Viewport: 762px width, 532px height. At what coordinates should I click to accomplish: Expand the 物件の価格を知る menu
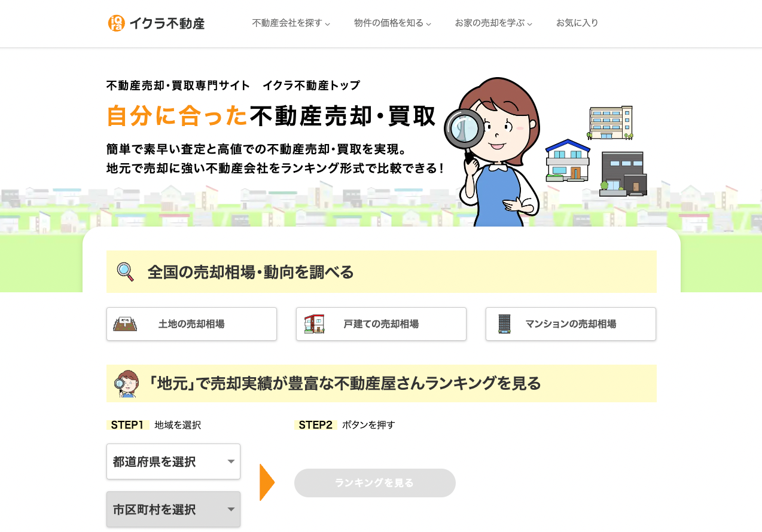(x=392, y=23)
